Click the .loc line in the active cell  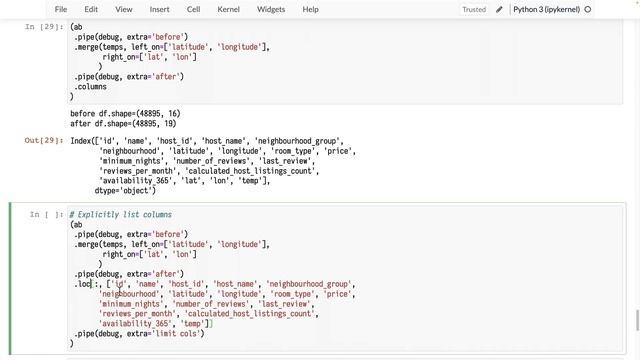pos(214,284)
